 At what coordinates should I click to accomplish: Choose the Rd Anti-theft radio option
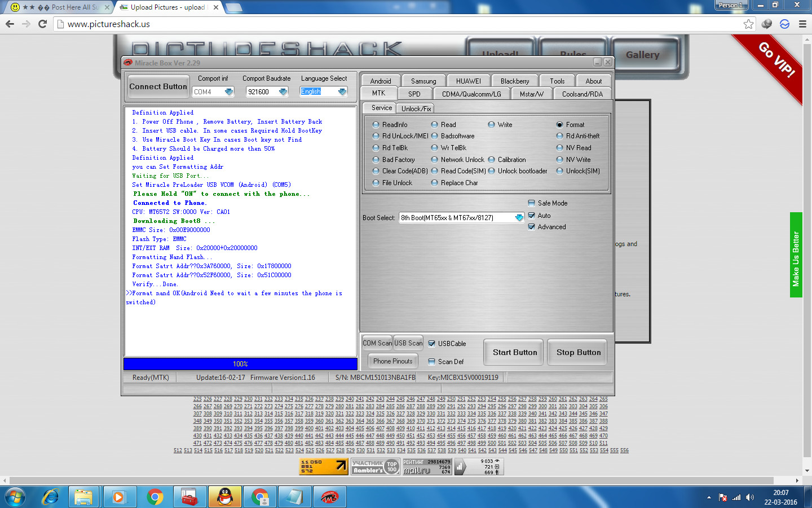click(578, 136)
